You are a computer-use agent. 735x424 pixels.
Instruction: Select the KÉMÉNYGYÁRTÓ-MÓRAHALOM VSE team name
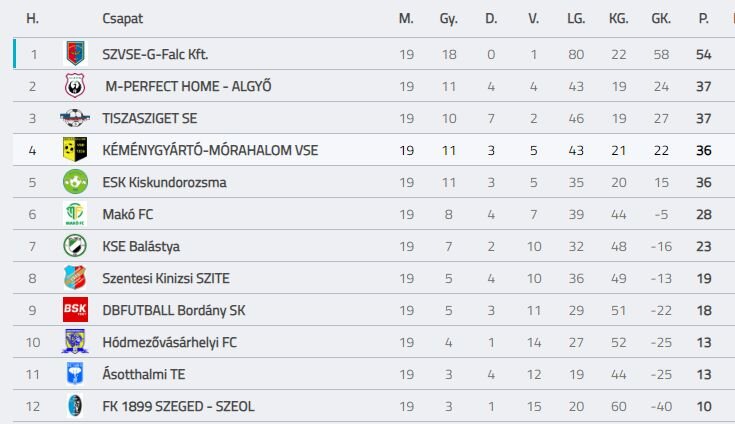210,150
